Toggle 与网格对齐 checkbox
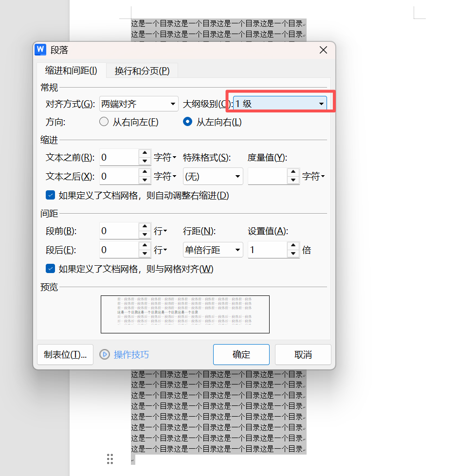474x476 pixels. point(50,269)
